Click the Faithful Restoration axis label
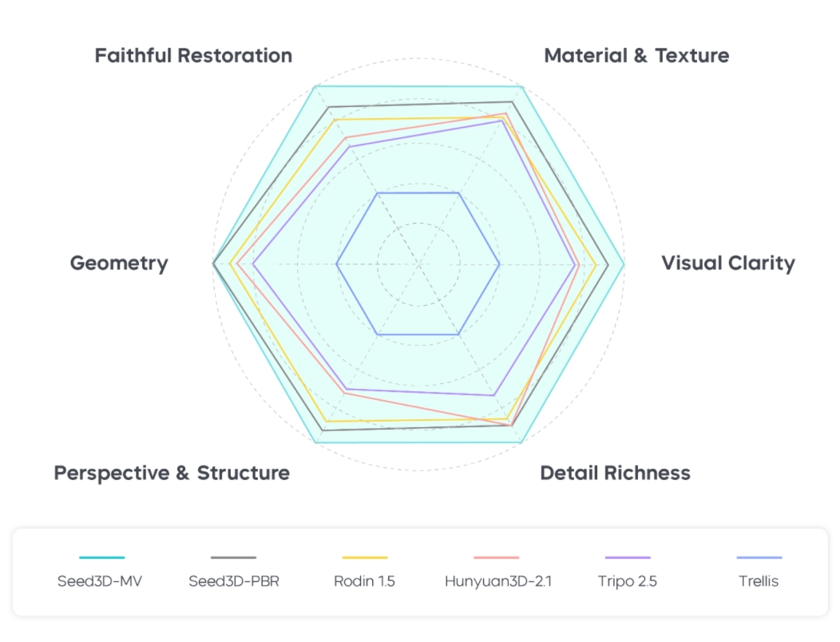This screenshot has height=642, width=840. (193, 56)
